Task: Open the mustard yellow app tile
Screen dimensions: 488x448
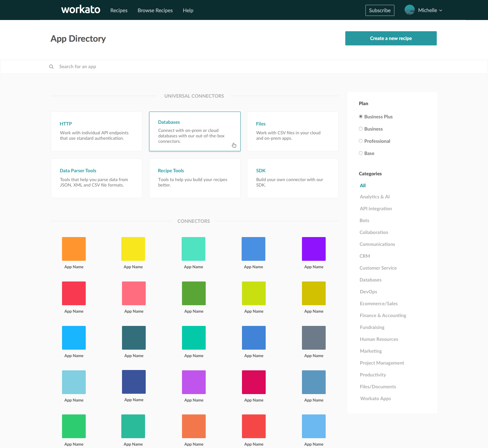Action: [314, 293]
